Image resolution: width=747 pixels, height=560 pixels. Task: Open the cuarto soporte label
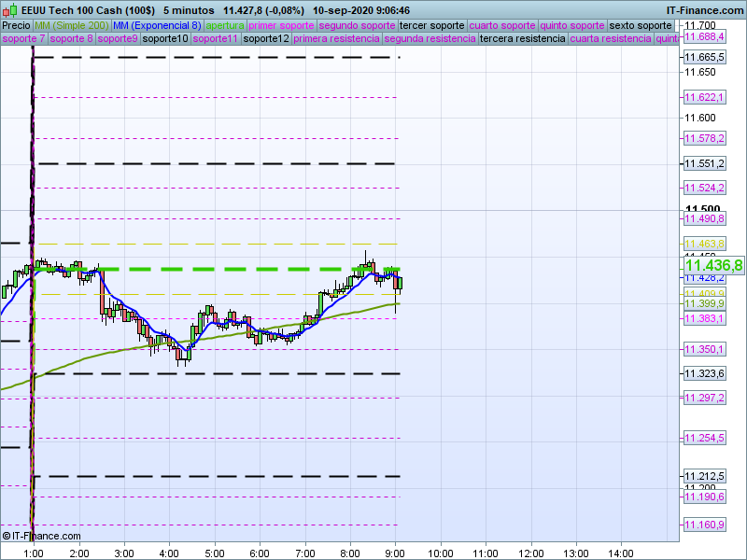503,25
